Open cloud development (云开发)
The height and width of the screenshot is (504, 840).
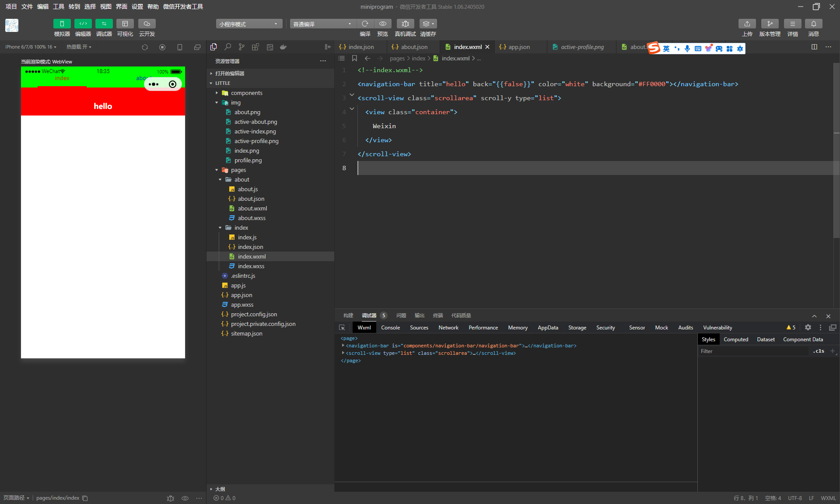147,24
